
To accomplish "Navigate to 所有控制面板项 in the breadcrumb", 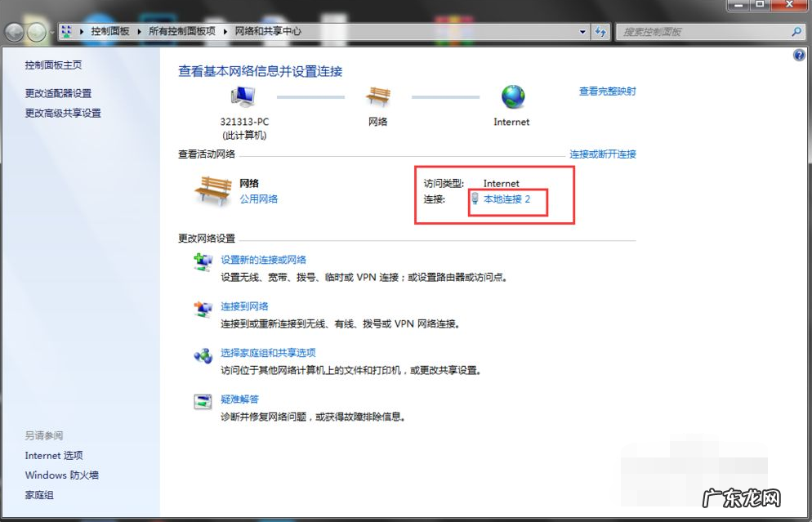I will click(181, 32).
